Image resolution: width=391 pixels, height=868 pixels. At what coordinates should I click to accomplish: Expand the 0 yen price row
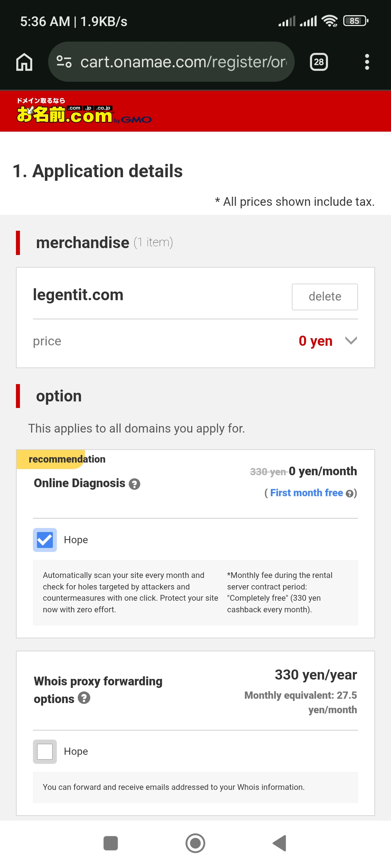195,341
